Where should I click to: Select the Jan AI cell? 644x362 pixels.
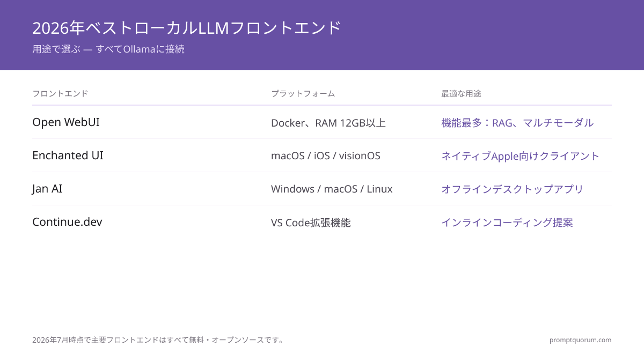tap(47, 189)
